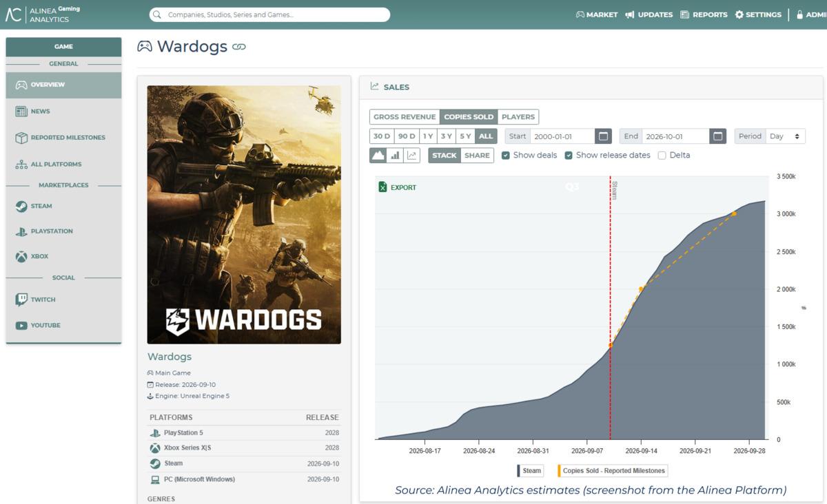Click the Alinea Analytics logo

point(43,14)
